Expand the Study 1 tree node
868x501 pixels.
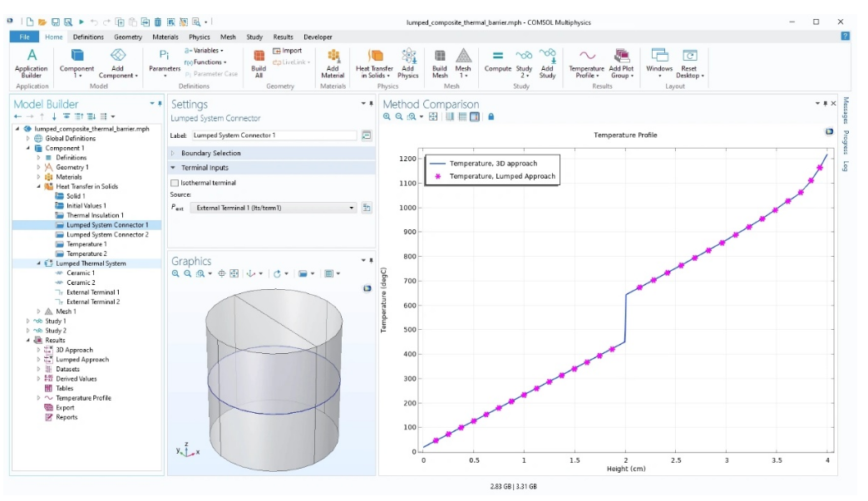click(x=28, y=322)
